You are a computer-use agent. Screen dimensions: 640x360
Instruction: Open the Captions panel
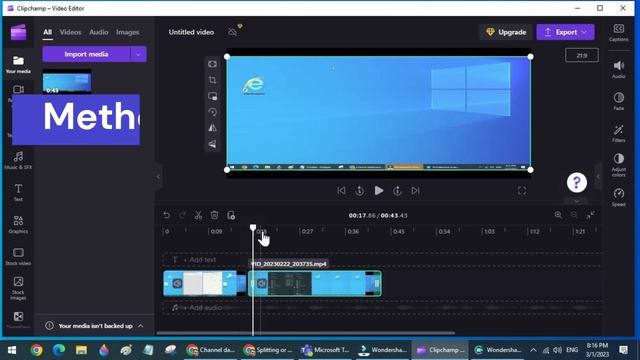618,33
